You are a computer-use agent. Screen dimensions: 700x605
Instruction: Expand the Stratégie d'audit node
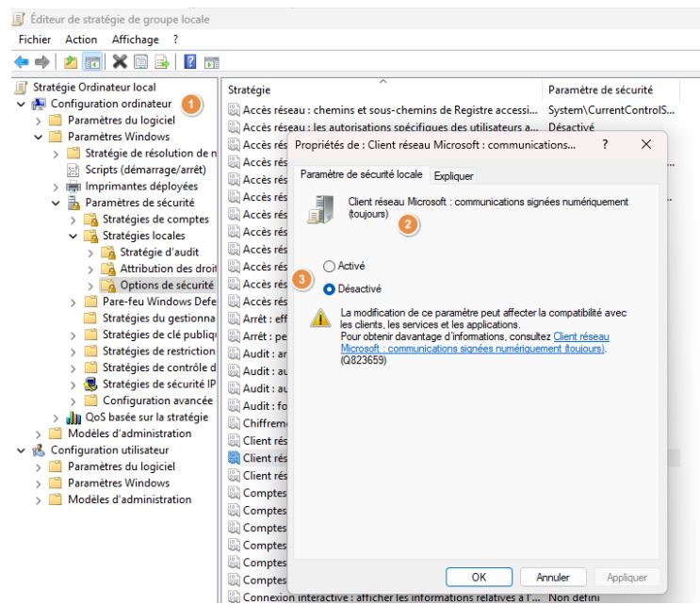pyautogui.click(x=90, y=253)
